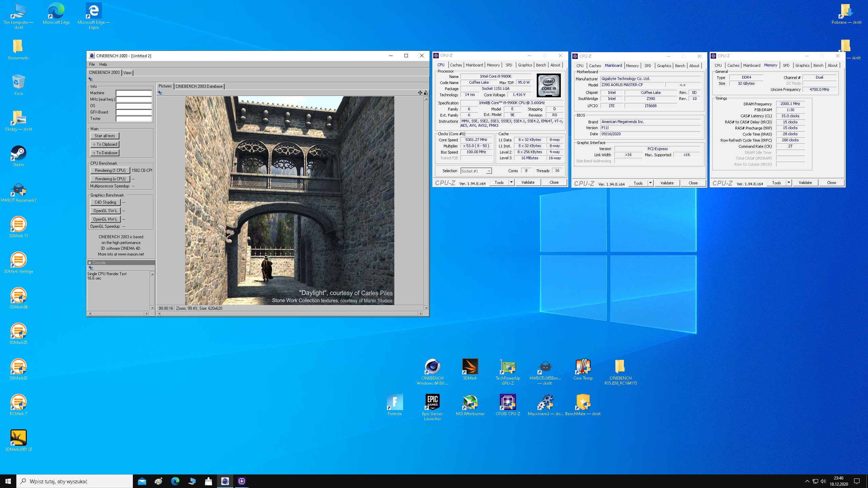
Task: Click the CPU-Z taskbar icon
Action: [242, 481]
